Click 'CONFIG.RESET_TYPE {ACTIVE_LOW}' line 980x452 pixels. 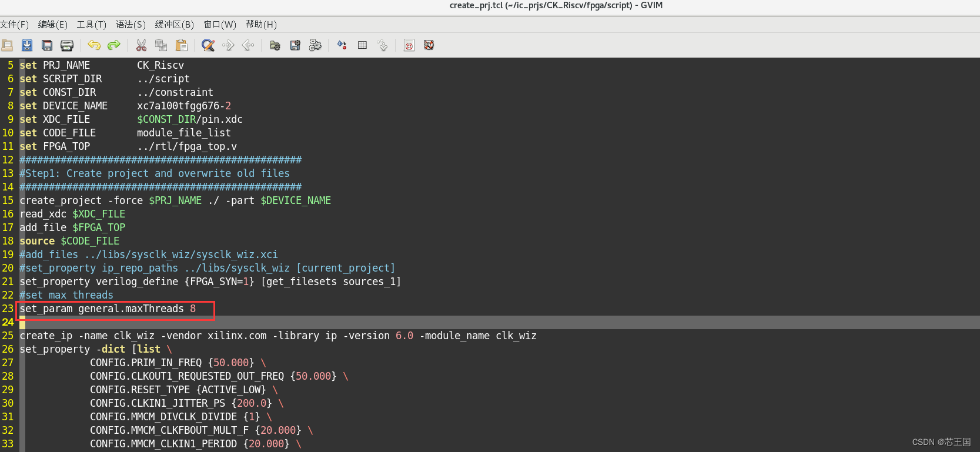[184, 390]
